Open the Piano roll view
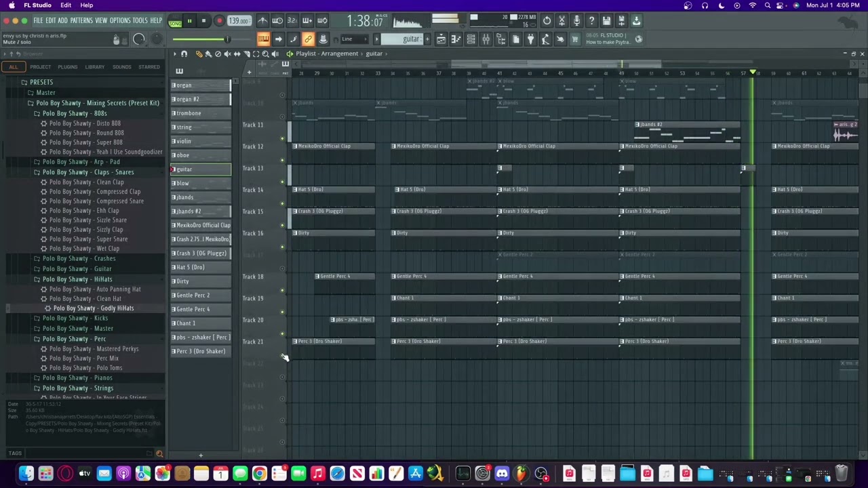 [x=456, y=39]
